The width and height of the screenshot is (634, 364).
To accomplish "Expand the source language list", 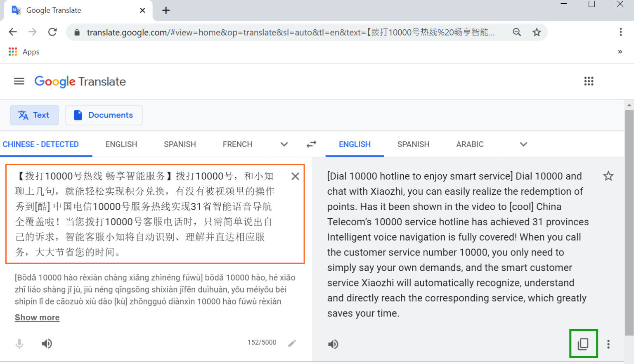I will (x=284, y=144).
